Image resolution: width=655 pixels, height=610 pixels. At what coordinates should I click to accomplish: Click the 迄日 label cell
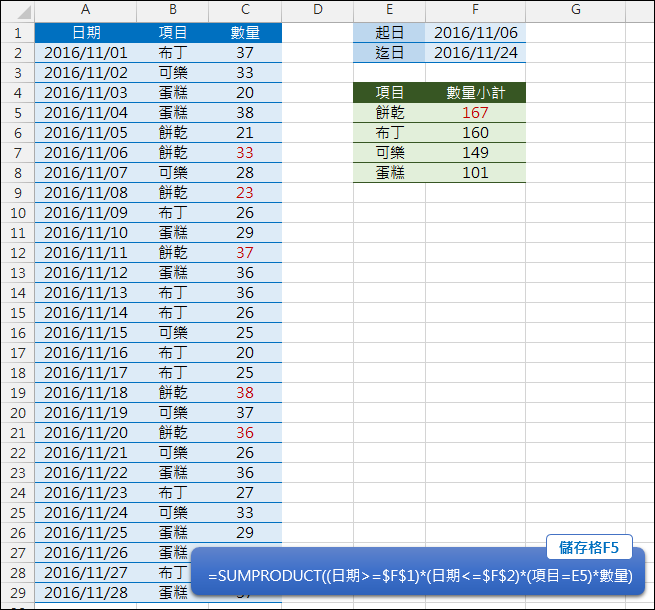389,53
